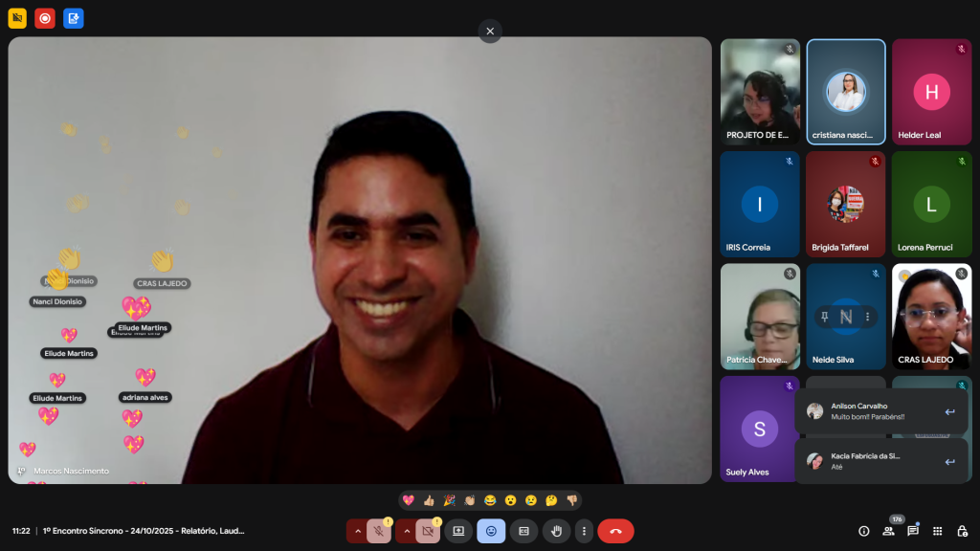This screenshot has width=980, height=551.
Task: Click the blue transcript notes icon
Action: (74, 18)
